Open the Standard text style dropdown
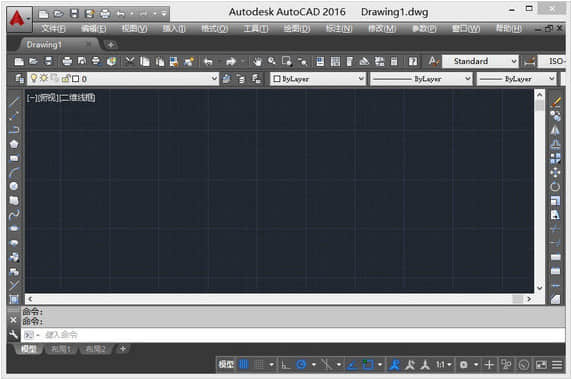 [514, 61]
